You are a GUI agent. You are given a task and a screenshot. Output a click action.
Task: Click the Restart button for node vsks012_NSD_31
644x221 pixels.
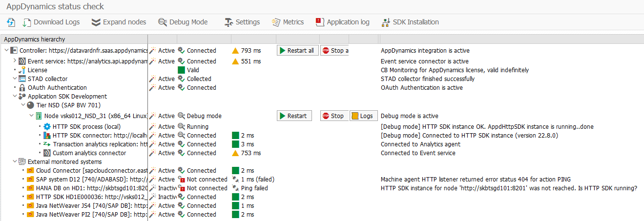[x=294, y=116]
